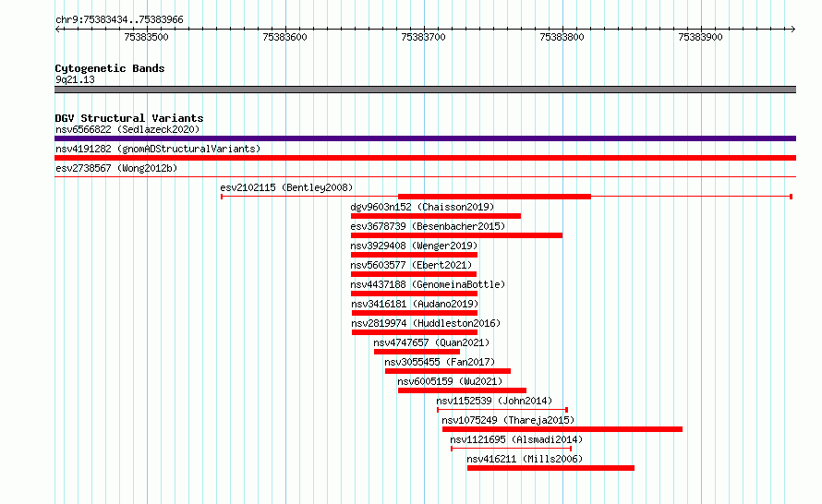The height and width of the screenshot is (504, 822).
Task: Open nsv5603577 (Ebert2021) label
Action: 411,265
